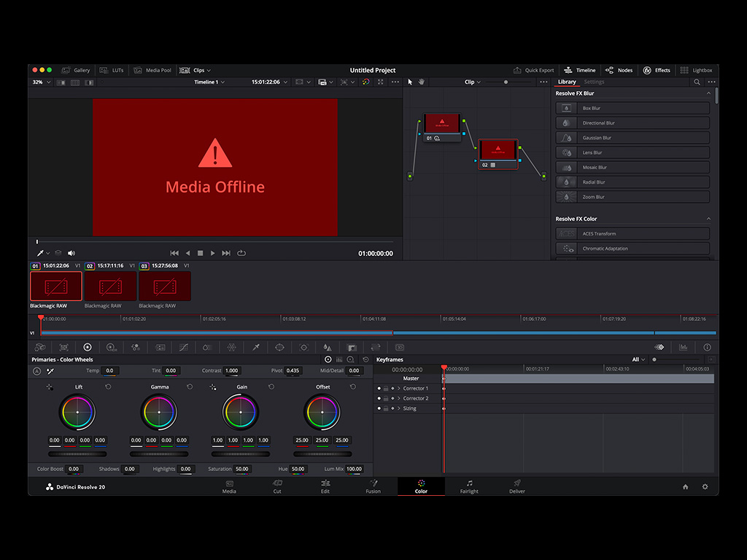The height and width of the screenshot is (560, 747).
Task: Lock the Corrector 1 keyframe track
Action: [x=386, y=389]
